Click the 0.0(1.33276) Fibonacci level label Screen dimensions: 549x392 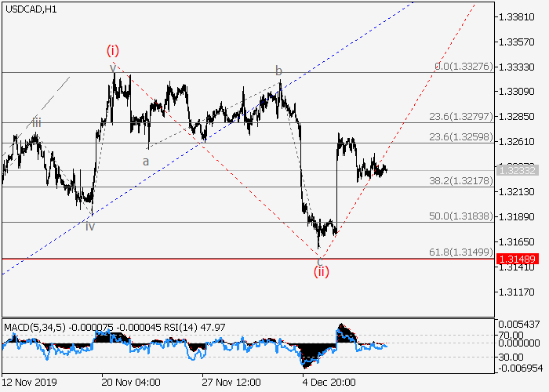tap(464, 67)
